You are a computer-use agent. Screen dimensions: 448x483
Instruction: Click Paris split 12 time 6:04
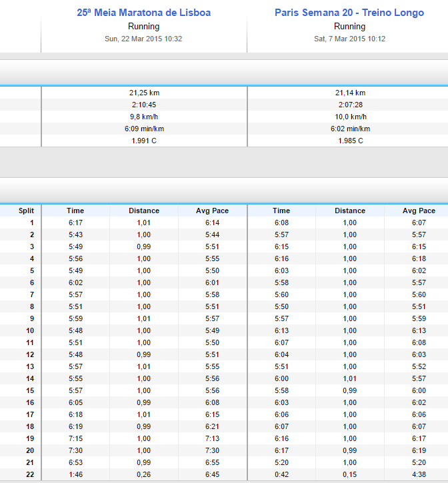(x=281, y=354)
